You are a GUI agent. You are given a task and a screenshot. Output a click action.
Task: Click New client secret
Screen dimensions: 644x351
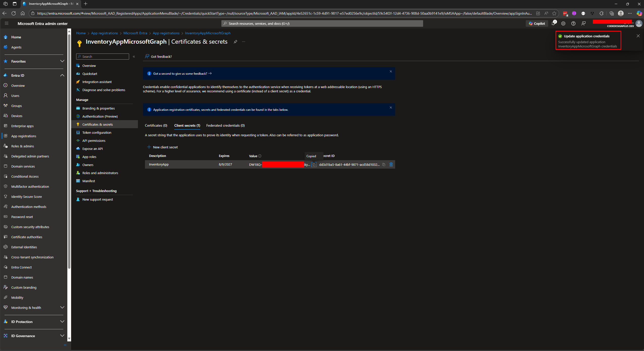tap(163, 147)
